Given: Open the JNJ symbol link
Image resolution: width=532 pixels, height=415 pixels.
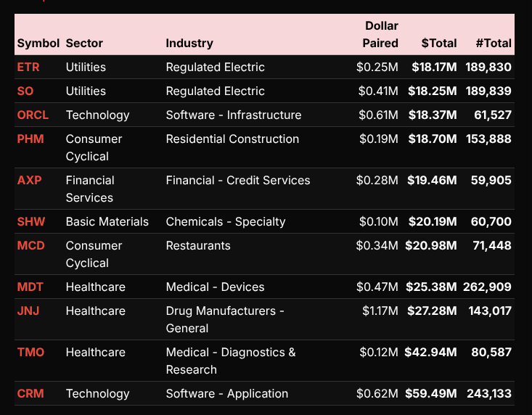Looking at the screenshot, I should click(x=29, y=311).
